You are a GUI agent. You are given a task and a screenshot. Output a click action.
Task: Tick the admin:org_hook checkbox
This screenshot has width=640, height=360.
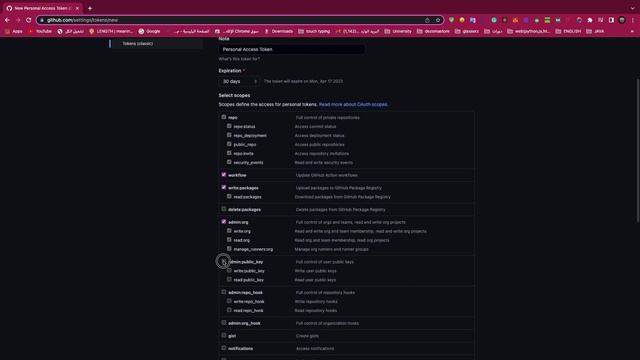point(224,322)
